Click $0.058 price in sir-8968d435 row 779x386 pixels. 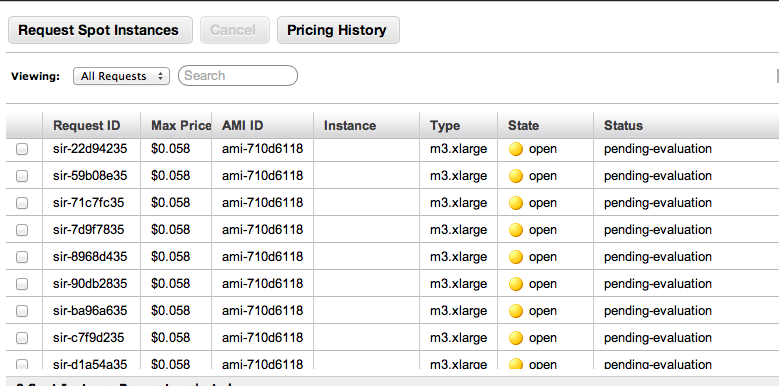click(x=170, y=256)
